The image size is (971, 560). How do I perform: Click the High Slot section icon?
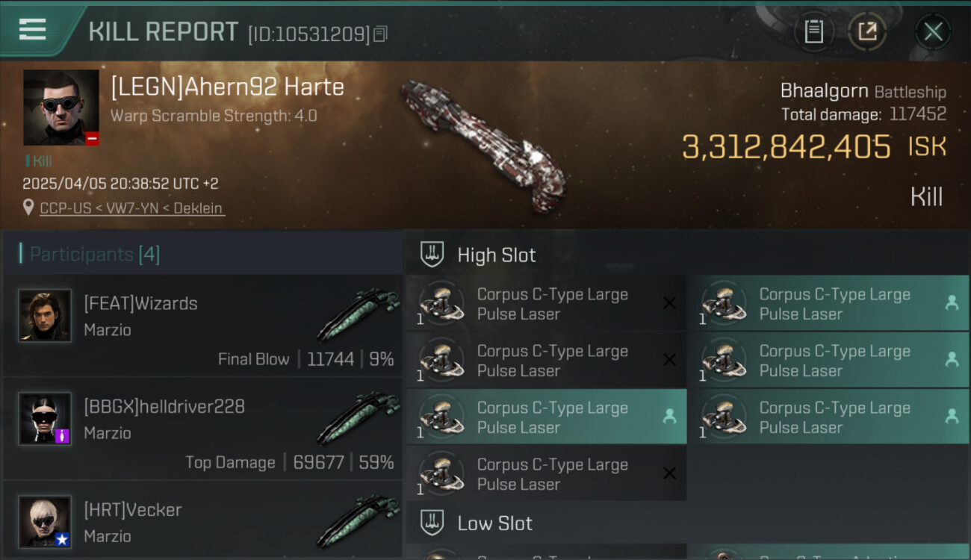[432, 255]
